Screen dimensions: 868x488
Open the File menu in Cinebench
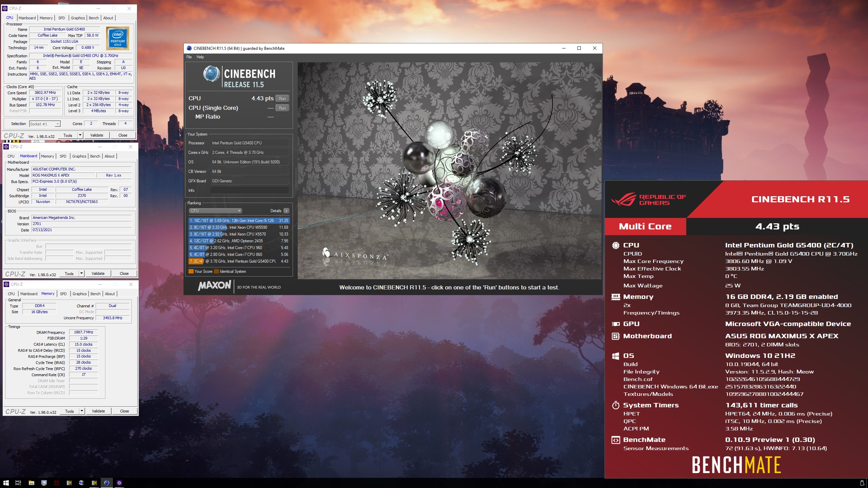[x=189, y=57]
